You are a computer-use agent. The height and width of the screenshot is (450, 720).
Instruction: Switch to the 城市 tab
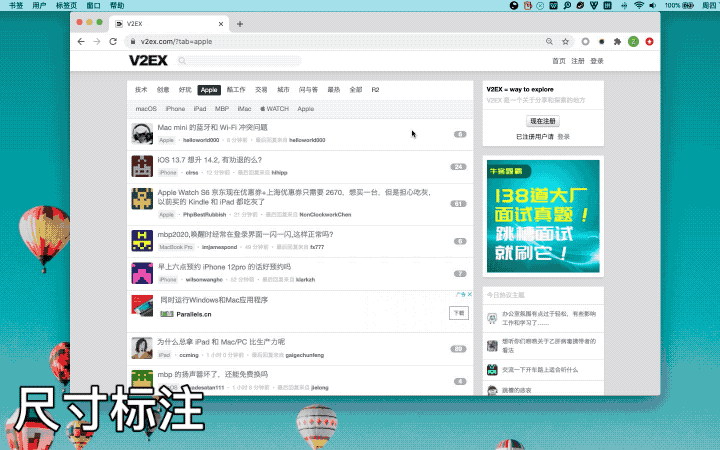[x=283, y=90]
